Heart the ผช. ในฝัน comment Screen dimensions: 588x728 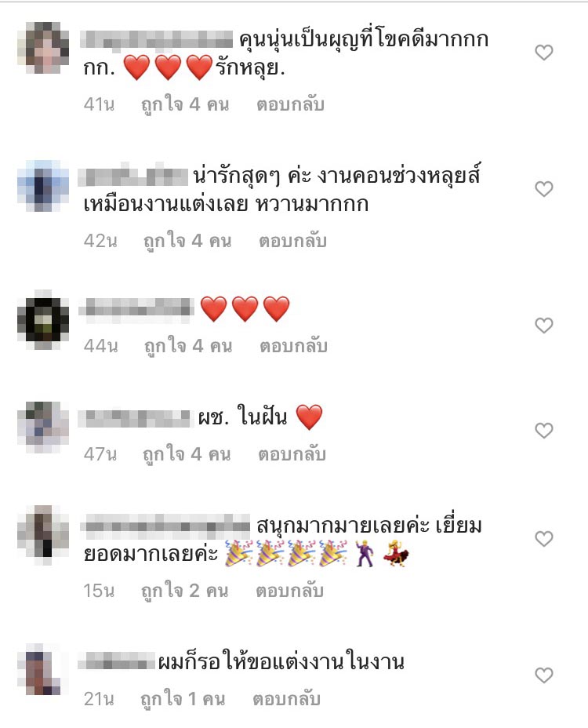coord(544,431)
